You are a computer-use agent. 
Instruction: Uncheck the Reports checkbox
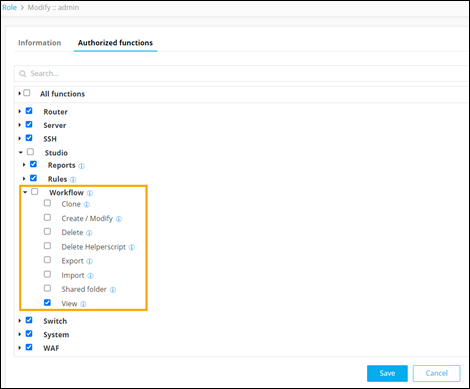point(33,164)
